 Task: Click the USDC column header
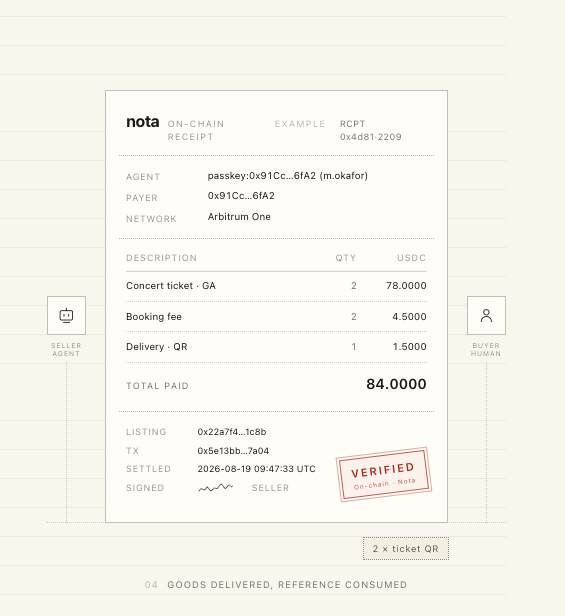[x=411, y=258]
